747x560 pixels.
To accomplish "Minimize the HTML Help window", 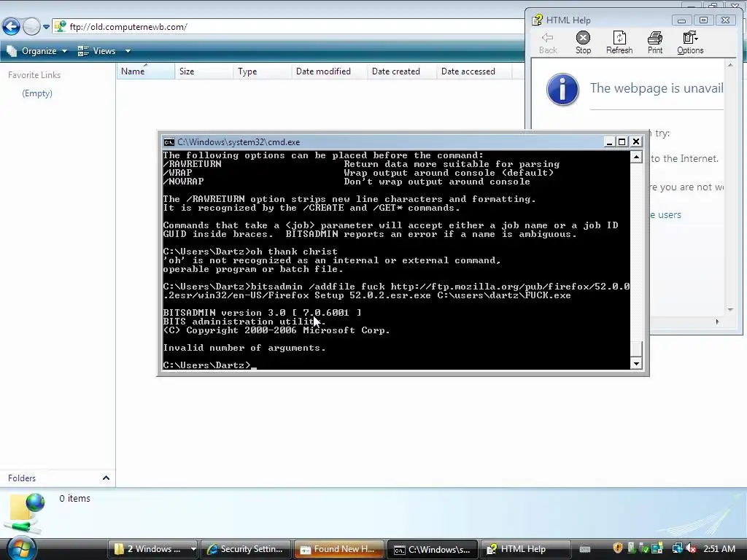I will click(x=682, y=20).
